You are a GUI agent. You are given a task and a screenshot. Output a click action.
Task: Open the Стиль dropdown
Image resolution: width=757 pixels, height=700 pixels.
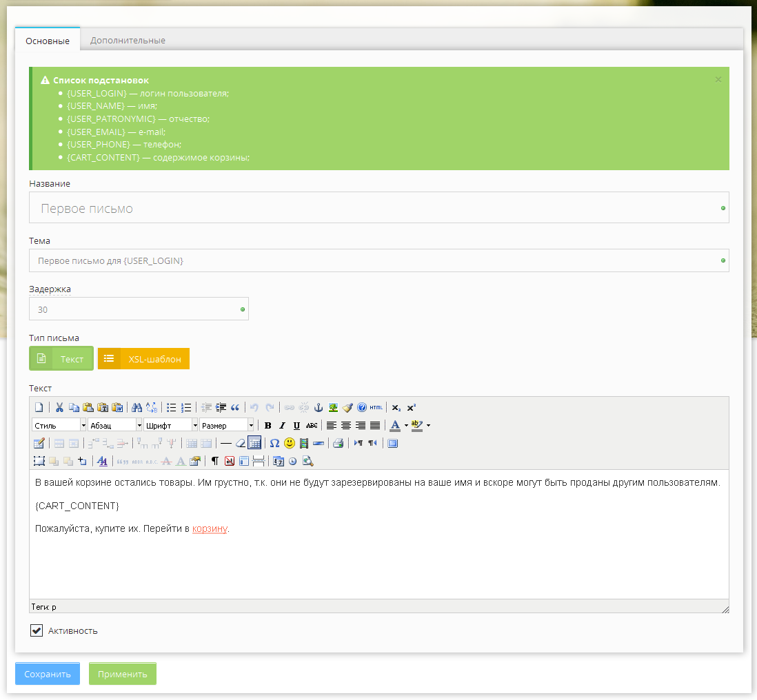point(59,425)
